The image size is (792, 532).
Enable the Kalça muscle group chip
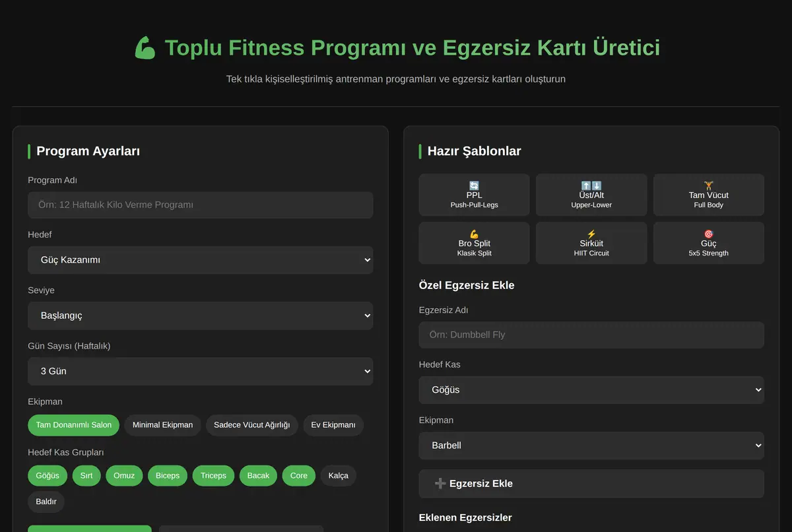(339, 475)
